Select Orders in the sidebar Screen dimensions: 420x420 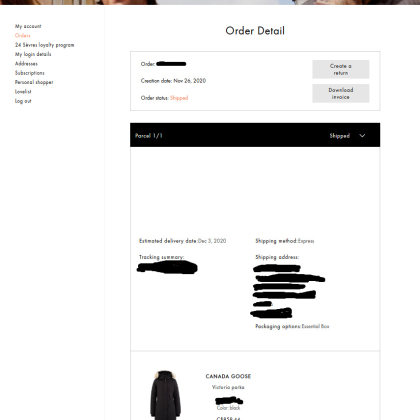pyautogui.click(x=23, y=35)
